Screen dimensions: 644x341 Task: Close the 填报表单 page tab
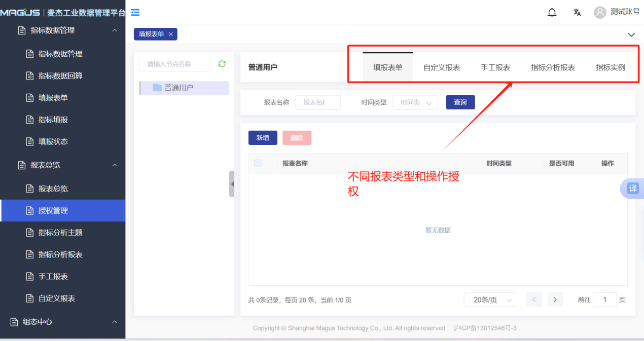[171, 34]
